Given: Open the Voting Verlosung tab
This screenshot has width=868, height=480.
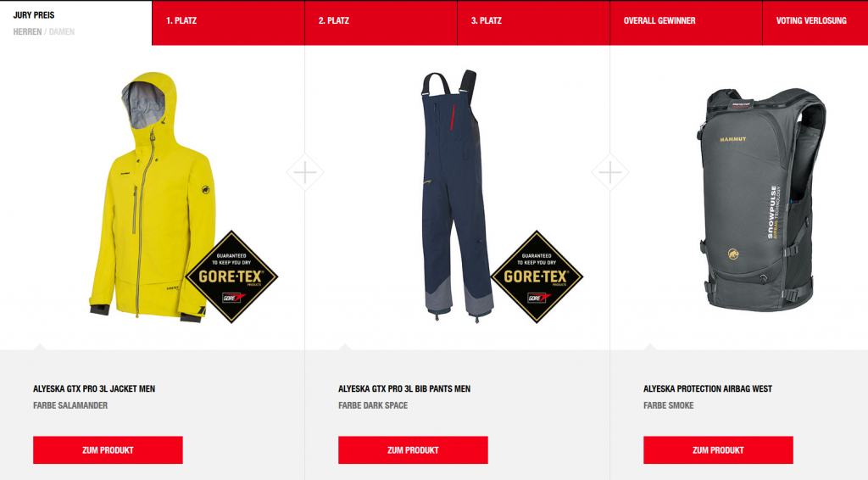Looking at the screenshot, I should coord(815,23).
